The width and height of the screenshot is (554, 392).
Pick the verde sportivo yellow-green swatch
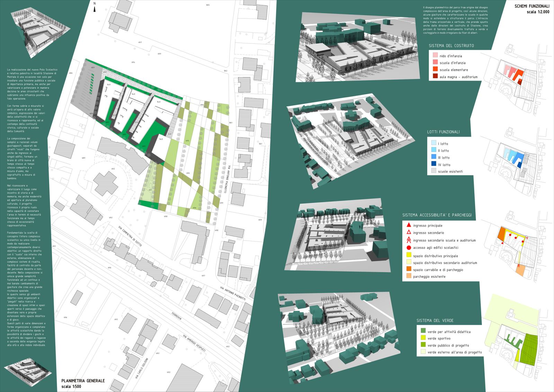(x=423, y=338)
